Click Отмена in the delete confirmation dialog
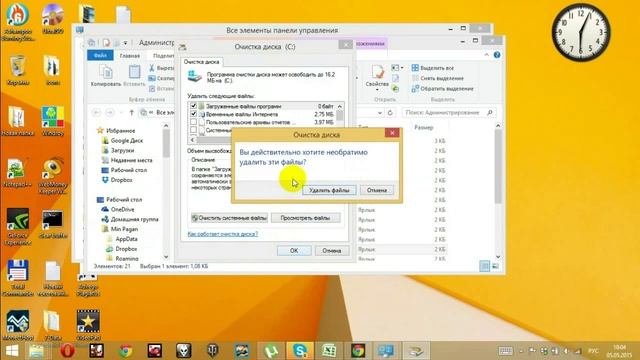Image resolution: width=640 pixels, height=360 pixels. 376,190
